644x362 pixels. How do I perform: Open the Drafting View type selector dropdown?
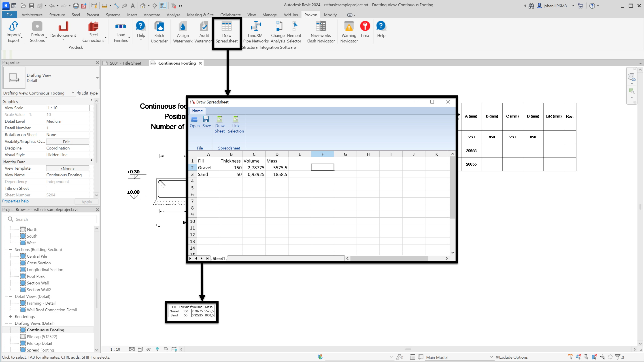(x=97, y=78)
